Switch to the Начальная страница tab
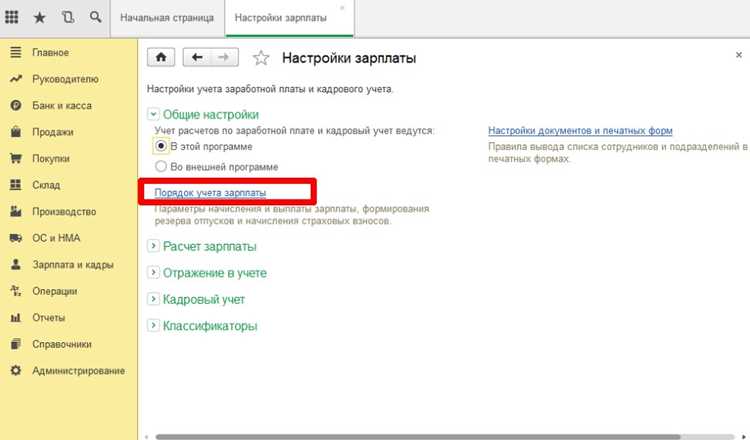This screenshot has height=440, width=750. point(167,18)
